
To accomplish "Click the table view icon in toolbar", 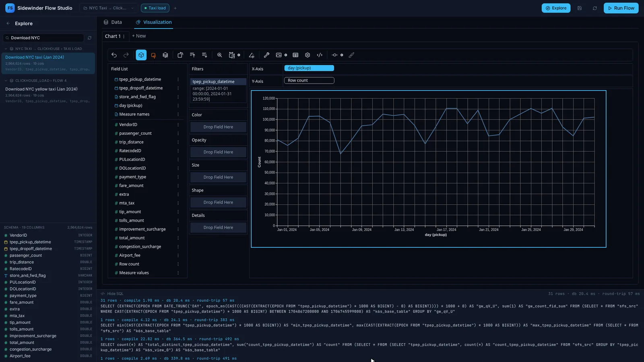I will point(295,55).
